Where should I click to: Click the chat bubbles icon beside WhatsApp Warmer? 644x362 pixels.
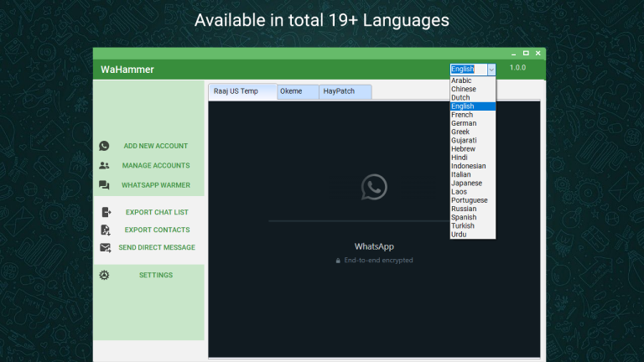pyautogui.click(x=104, y=185)
